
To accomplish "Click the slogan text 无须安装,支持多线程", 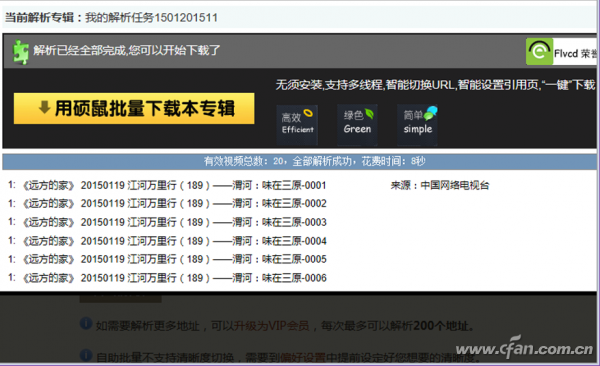I will click(329, 85).
